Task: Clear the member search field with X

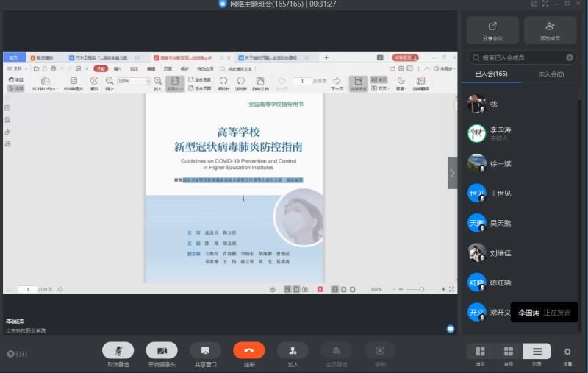Action: [x=569, y=57]
